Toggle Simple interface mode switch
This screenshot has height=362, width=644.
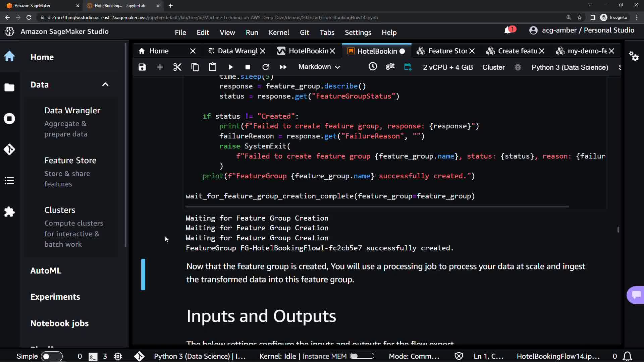(x=51, y=356)
